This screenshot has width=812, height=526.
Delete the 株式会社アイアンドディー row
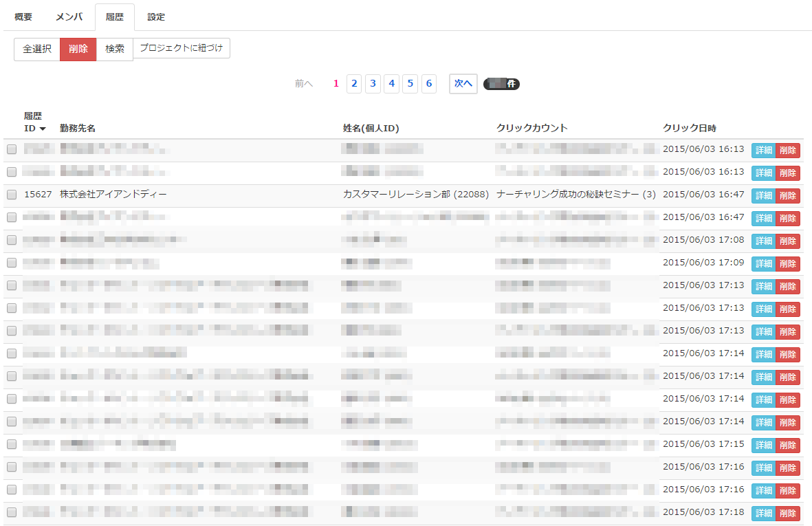(x=788, y=196)
